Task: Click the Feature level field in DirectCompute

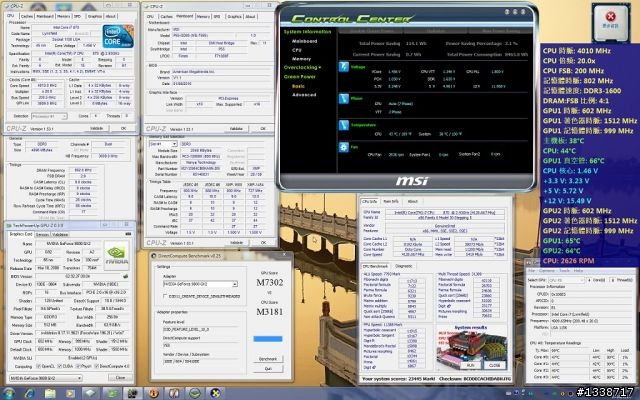Action: point(200,329)
